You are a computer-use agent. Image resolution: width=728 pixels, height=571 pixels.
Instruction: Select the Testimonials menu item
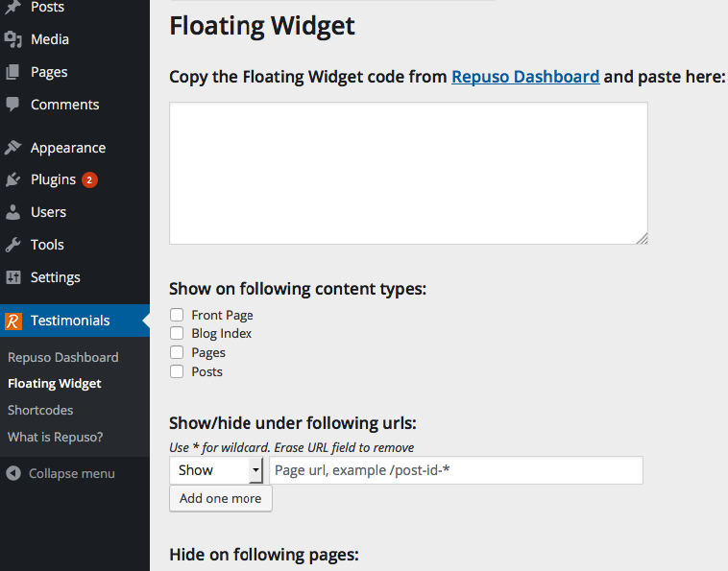(75, 321)
